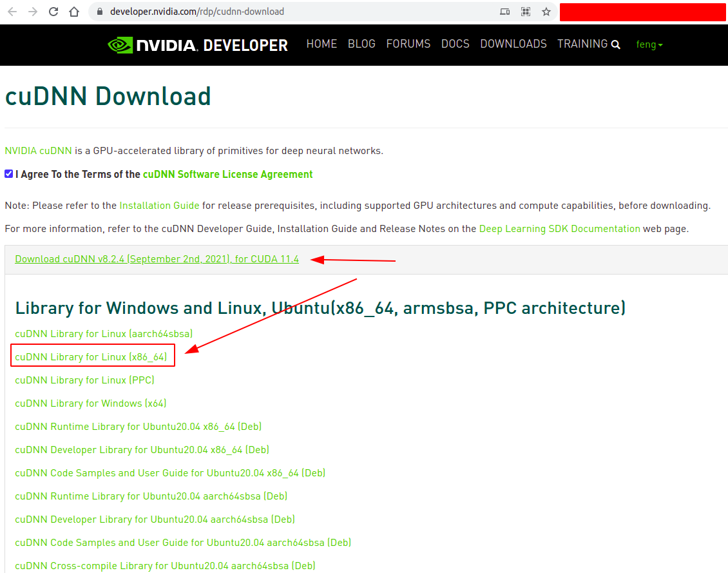This screenshot has height=573, width=728.
Task: Download cuDNN Library for Linux (x86_64)
Action: click(91, 357)
